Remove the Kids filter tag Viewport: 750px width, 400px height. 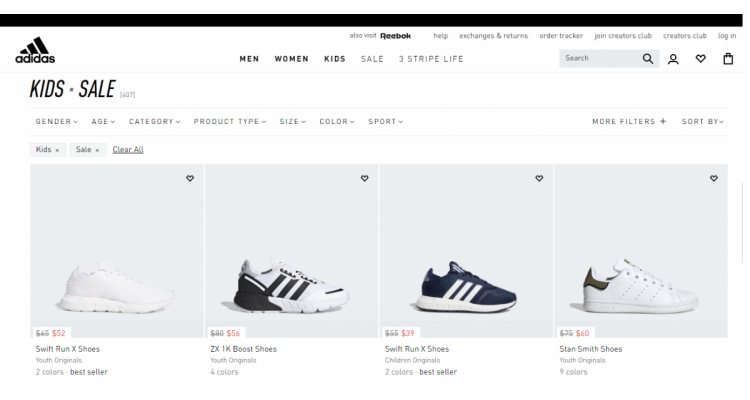(57, 150)
